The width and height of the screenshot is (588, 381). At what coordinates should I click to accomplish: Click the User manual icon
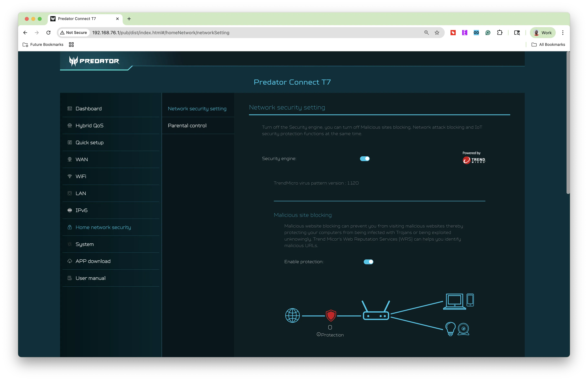(70, 278)
